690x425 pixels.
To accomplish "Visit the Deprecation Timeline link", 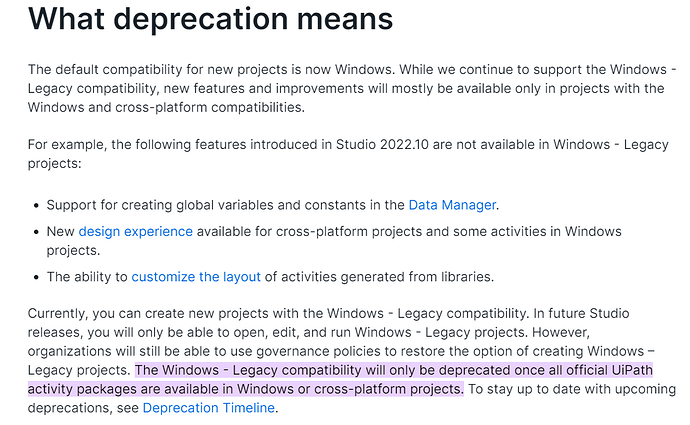I will (209, 408).
